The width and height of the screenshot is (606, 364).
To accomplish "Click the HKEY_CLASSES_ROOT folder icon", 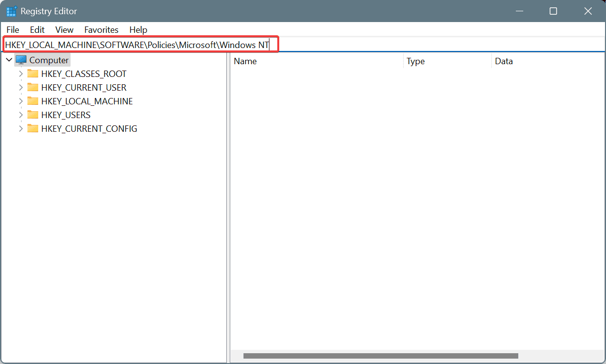I will [x=33, y=73].
